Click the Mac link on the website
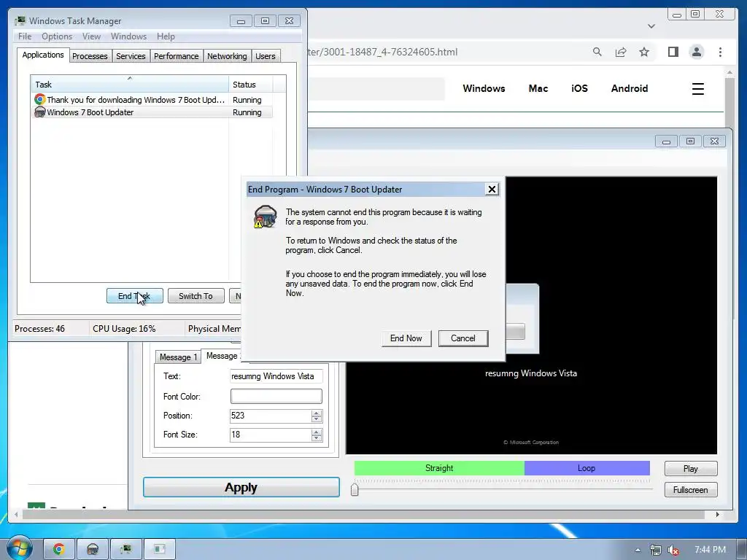747x560 pixels. pos(538,88)
